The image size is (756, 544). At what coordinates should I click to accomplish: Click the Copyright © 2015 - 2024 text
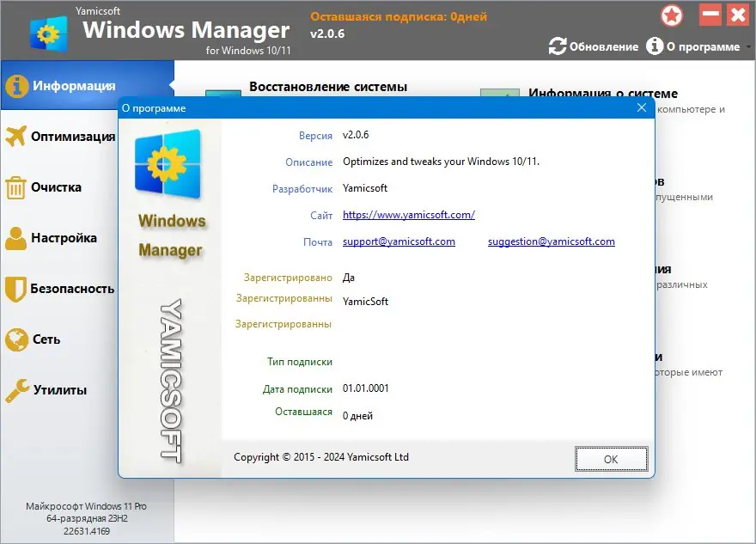click(321, 456)
